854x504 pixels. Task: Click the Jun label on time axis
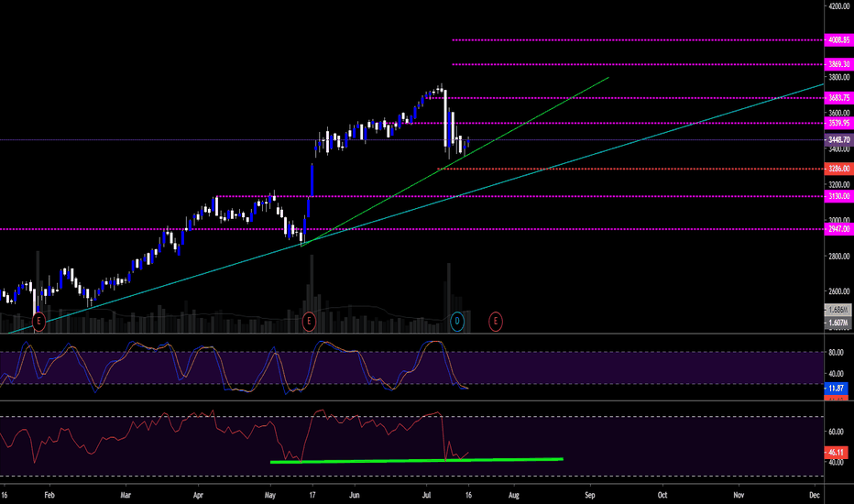(x=354, y=495)
